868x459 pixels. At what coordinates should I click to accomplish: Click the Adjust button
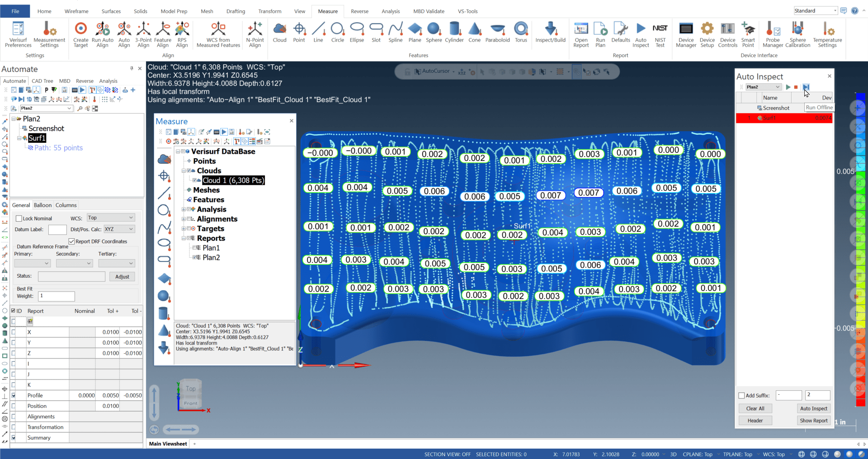(122, 277)
